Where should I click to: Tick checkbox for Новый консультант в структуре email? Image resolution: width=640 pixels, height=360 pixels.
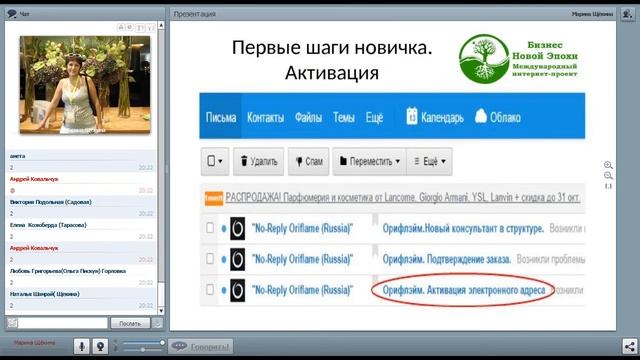tap(210, 228)
